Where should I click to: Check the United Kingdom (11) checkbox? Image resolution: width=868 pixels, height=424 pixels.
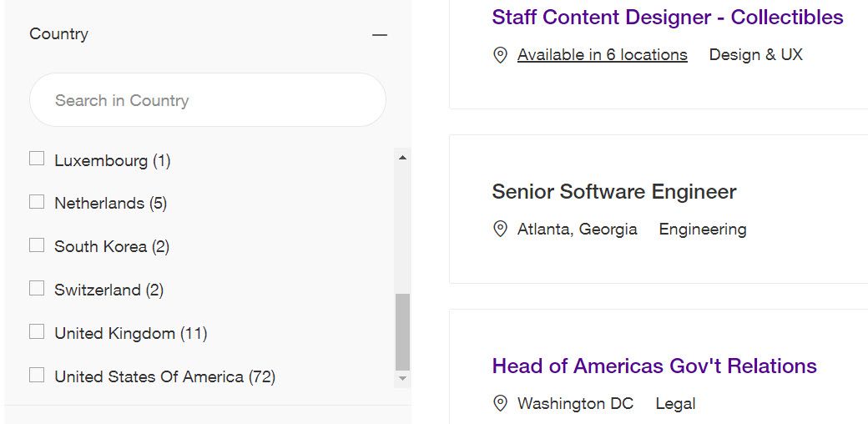click(x=37, y=332)
